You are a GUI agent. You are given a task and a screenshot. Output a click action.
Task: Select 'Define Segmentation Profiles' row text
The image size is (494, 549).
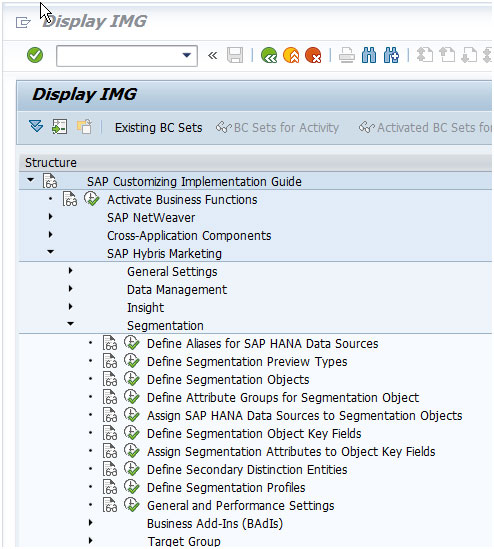pos(226,488)
